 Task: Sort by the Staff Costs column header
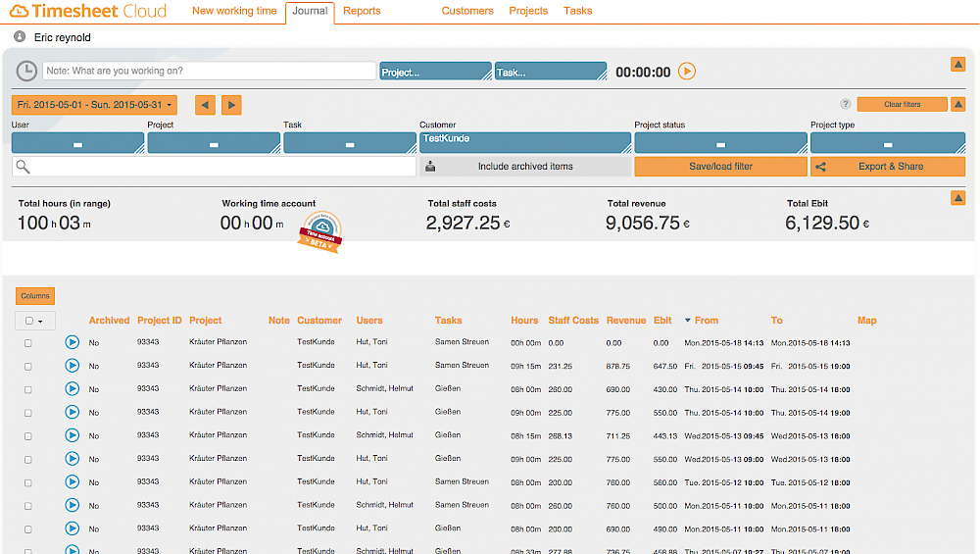(x=573, y=321)
